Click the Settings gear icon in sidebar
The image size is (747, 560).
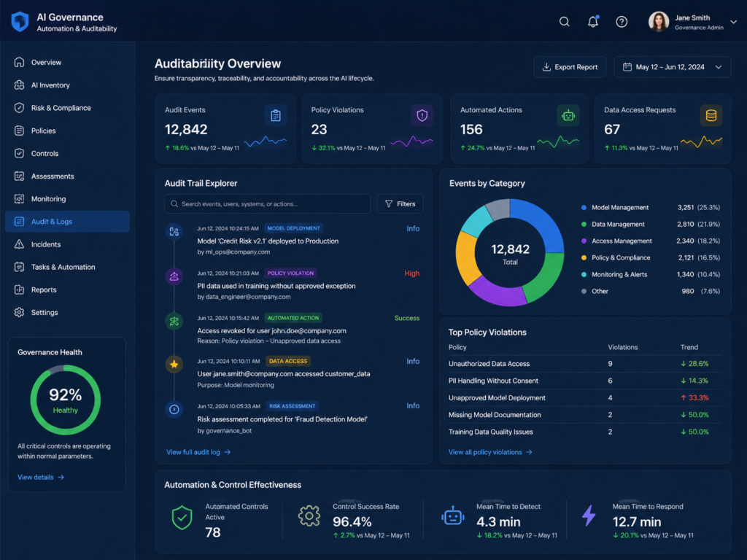point(19,312)
